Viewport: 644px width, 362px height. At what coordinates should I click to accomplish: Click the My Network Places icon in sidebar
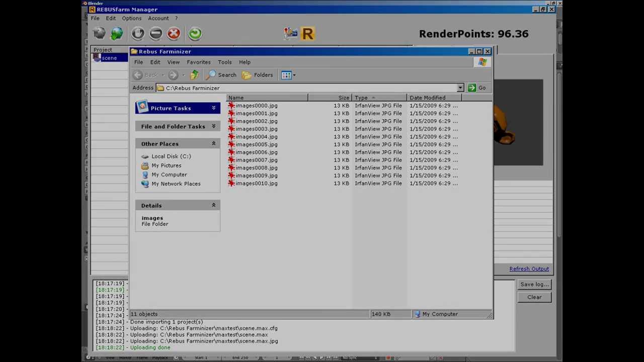point(145,184)
